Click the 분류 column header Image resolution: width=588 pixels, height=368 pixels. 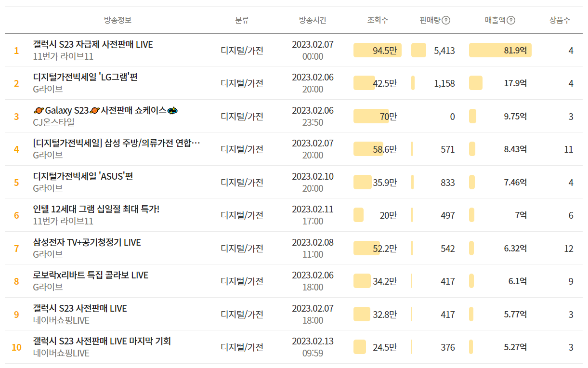(242, 20)
